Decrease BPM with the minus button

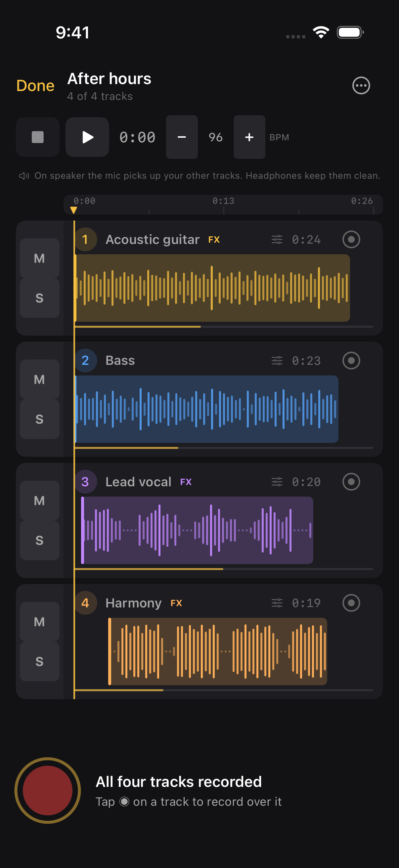coord(182,137)
